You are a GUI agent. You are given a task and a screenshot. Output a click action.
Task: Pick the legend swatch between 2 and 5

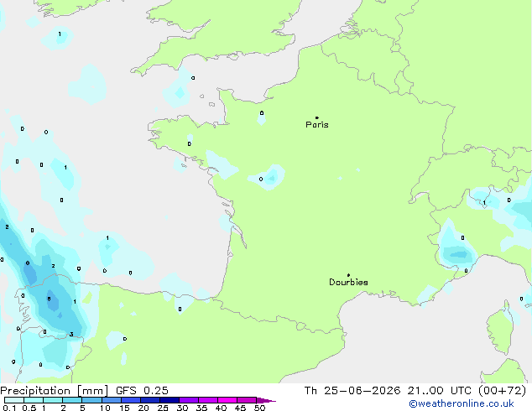(72, 400)
